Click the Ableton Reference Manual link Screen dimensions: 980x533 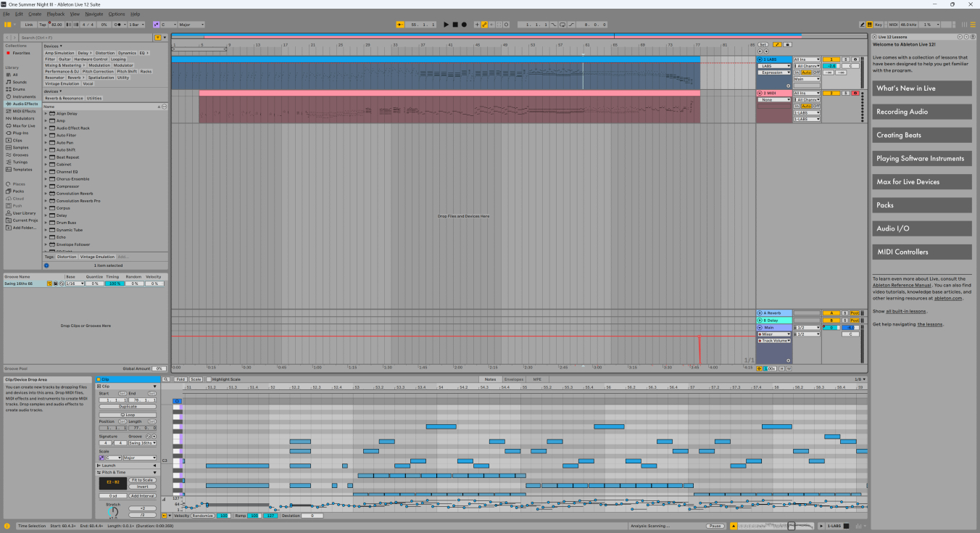[x=902, y=286]
